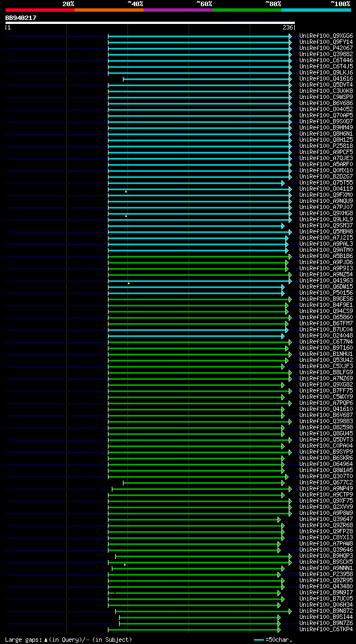Click the UniRef100_B9SYP9 label
The image size is (356, 644).
(326, 453)
